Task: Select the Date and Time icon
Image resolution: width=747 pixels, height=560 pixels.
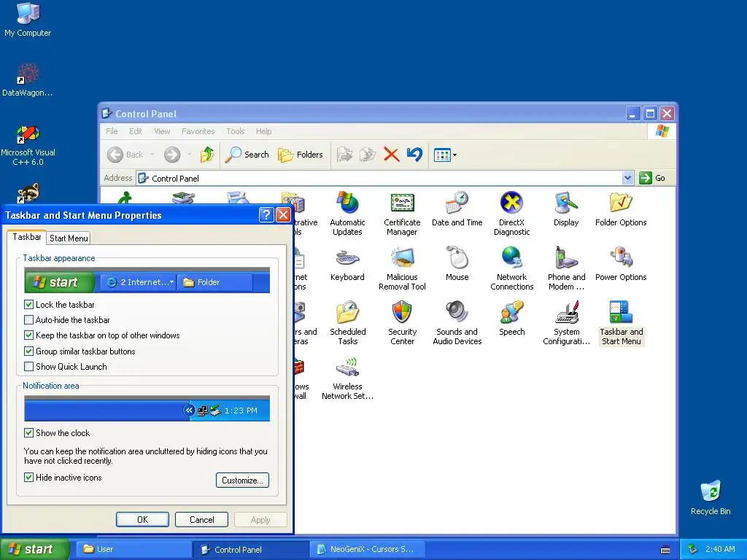Action: point(457,209)
